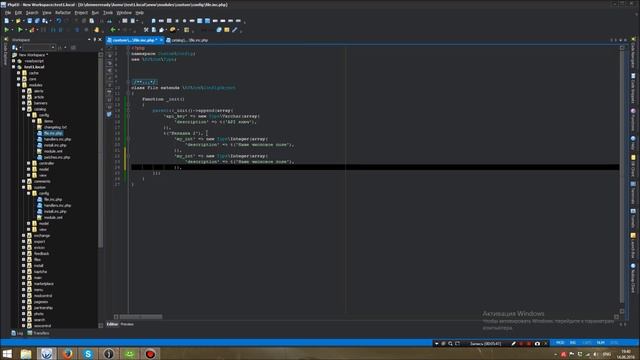Viewport: 640px width, 360px height.
Task: Collapse the custom folder
Action: 24,187
